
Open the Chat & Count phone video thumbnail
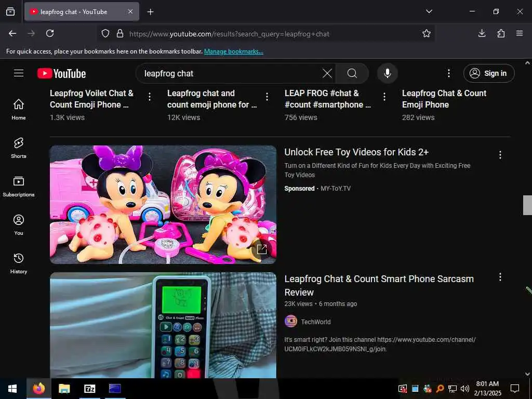[163, 325]
